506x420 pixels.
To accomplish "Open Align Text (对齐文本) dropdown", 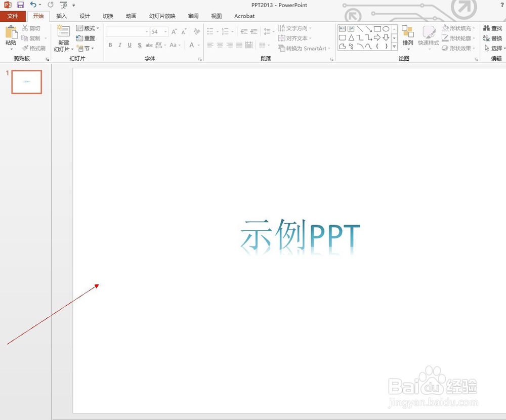I will (x=294, y=38).
